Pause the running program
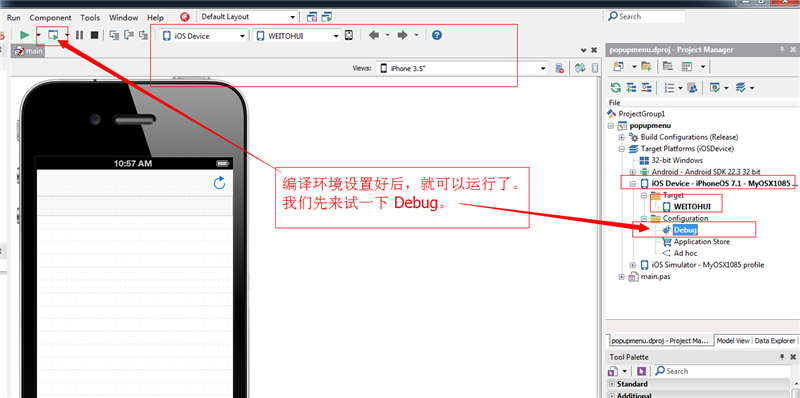 tap(80, 35)
